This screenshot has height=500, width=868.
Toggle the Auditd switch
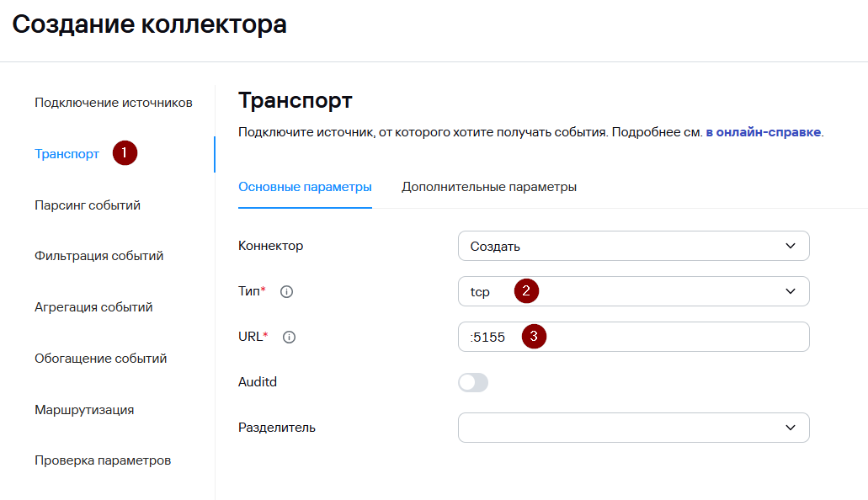click(x=473, y=382)
